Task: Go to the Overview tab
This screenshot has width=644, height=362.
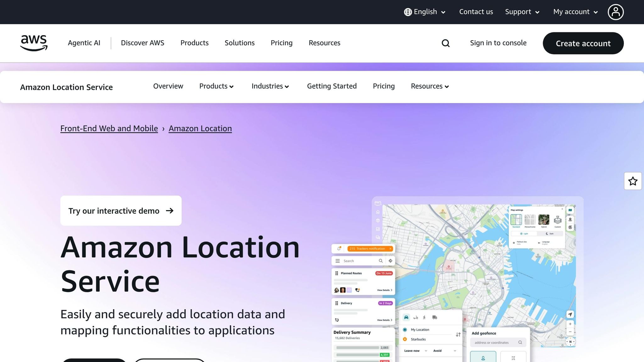Action: pos(168,86)
